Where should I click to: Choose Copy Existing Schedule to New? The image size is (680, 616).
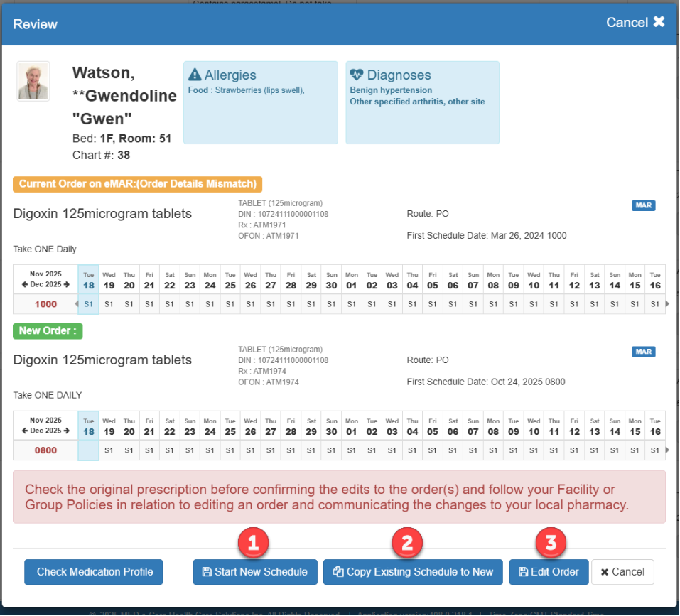pyautogui.click(x=413, y=572)
